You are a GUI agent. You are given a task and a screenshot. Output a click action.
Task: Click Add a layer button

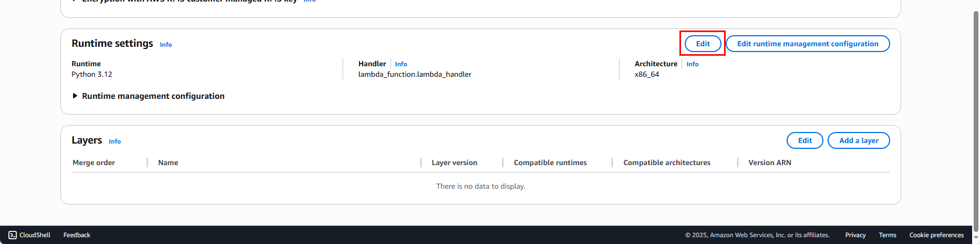858,140
